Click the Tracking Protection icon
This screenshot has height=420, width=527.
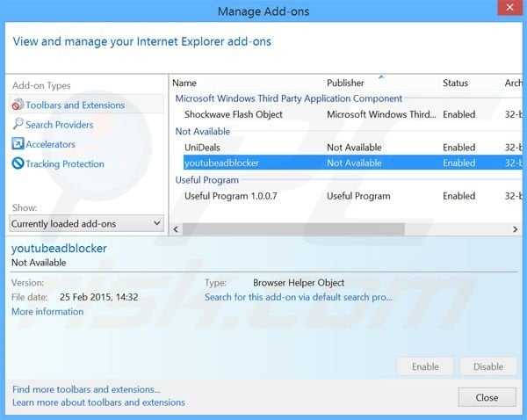(18, 164)
